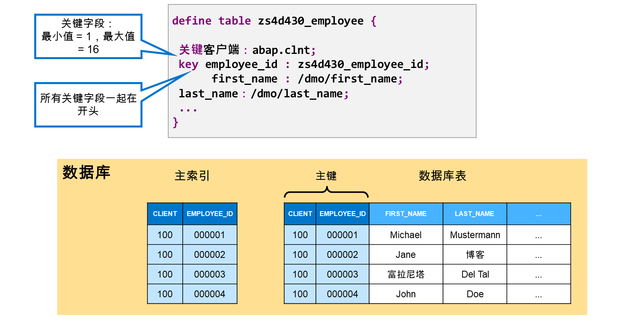
Task: Click the CLIENT header in the primary index table
Action: point(165,214)
